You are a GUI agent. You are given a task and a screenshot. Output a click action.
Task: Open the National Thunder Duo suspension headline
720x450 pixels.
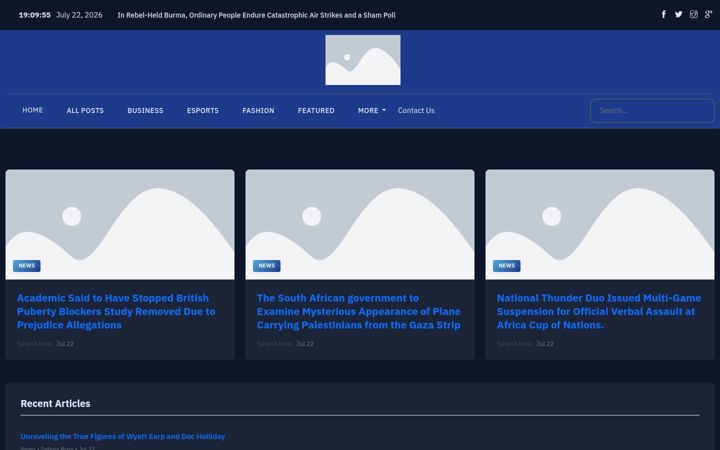[x=599, y=311]
